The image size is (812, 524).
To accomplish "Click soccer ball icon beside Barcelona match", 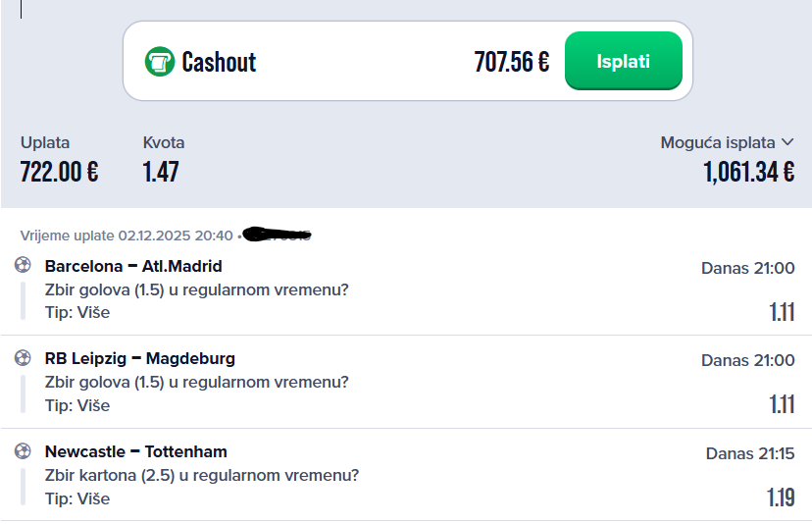I will [24, 265].
